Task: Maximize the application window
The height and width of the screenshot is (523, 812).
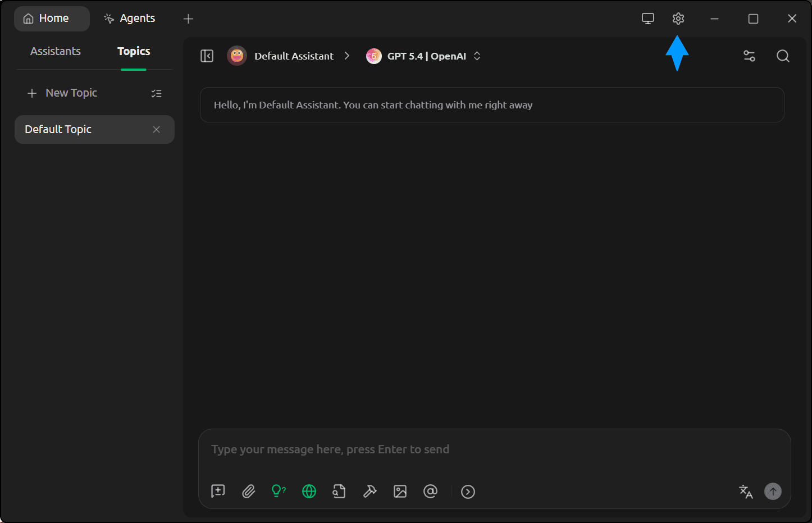Action: click(x=753, y=19)
